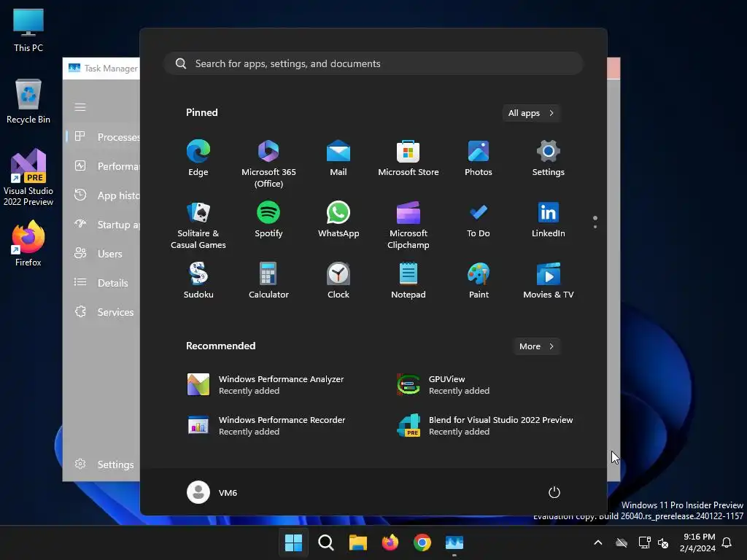Launch Microsoft 365 (Office) app
Viewport: 747px width, 560px height.
tap(268, 163)
